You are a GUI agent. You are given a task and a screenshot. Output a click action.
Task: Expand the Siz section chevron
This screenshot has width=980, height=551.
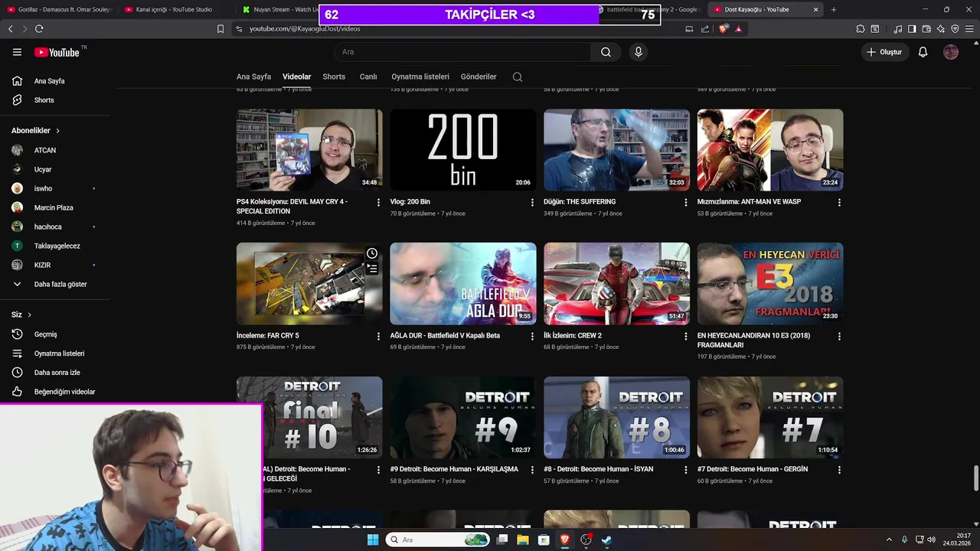(x=30, y=315)
